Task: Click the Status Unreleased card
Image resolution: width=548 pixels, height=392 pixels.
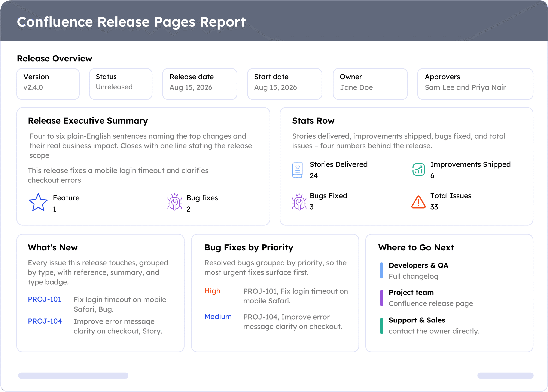Action: click(x=121, y=84)
